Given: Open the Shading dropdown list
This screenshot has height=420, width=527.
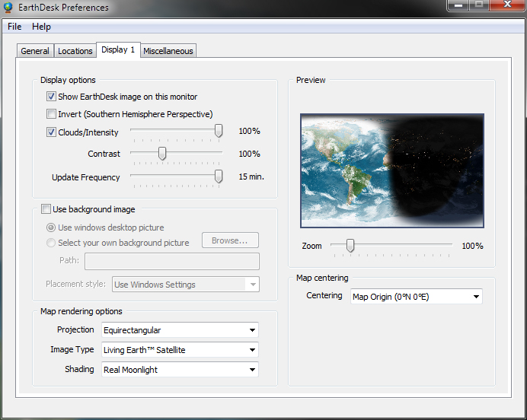Looking at the screenshot, I should click(x=178, y=370).
